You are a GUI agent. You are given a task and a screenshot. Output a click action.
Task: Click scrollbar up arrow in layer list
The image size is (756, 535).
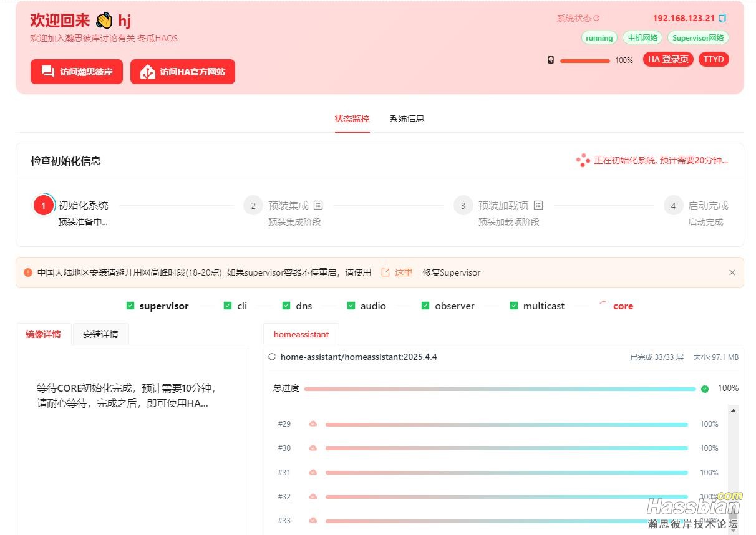tap(733, 410)
